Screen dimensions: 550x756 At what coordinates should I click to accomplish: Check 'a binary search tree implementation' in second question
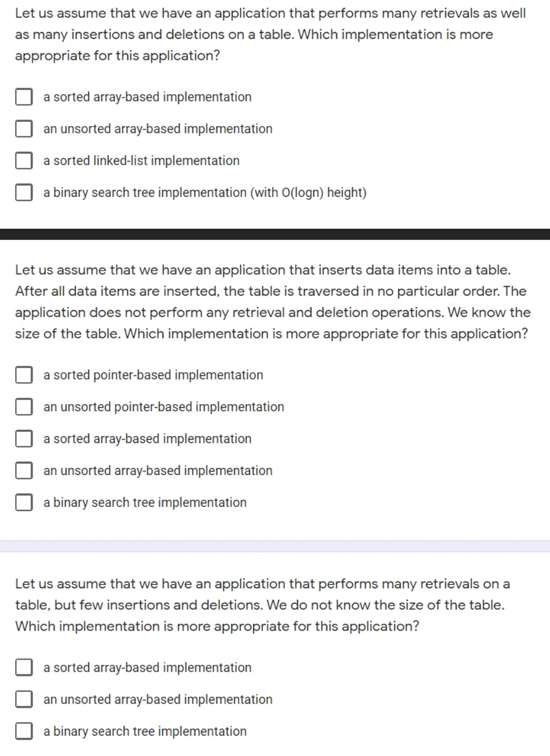click(23, 502)
